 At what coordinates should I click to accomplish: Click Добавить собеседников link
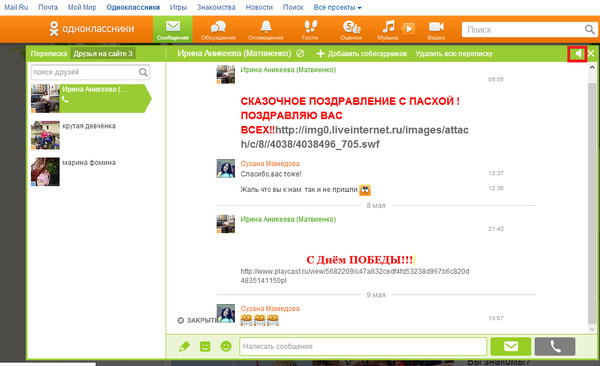pyautogui.click(x=362, y=54)
